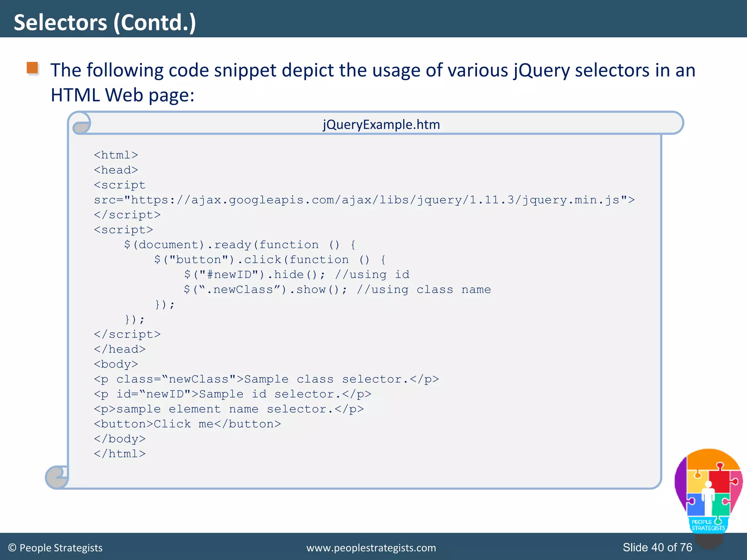Click the opening <head> tag line
Screen dimensions: 747x560
pyautogui.click(x=116, y=170)
